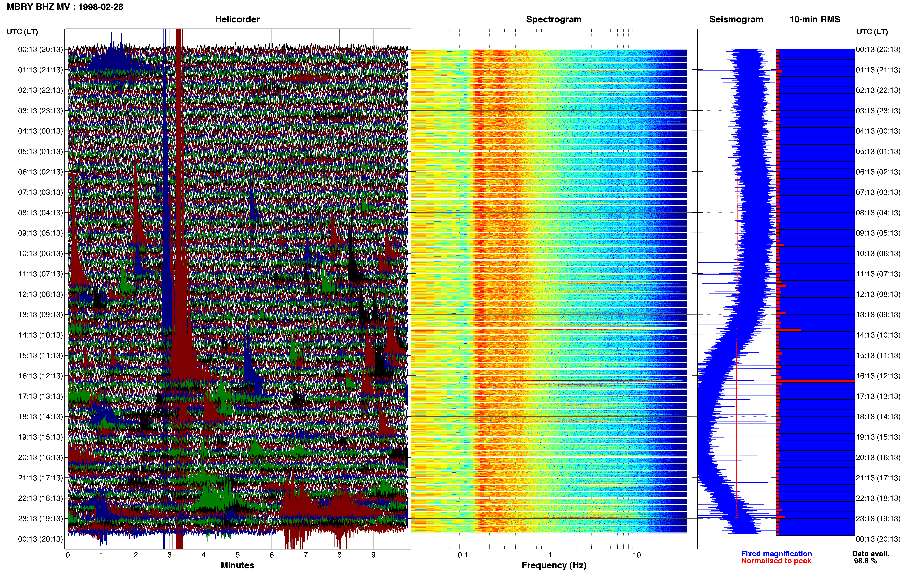Image resolution: width=924 pixels, height=578 pixels.
Task: Select left time label '04:13 (00:13)'
Action: click(41, 131)
